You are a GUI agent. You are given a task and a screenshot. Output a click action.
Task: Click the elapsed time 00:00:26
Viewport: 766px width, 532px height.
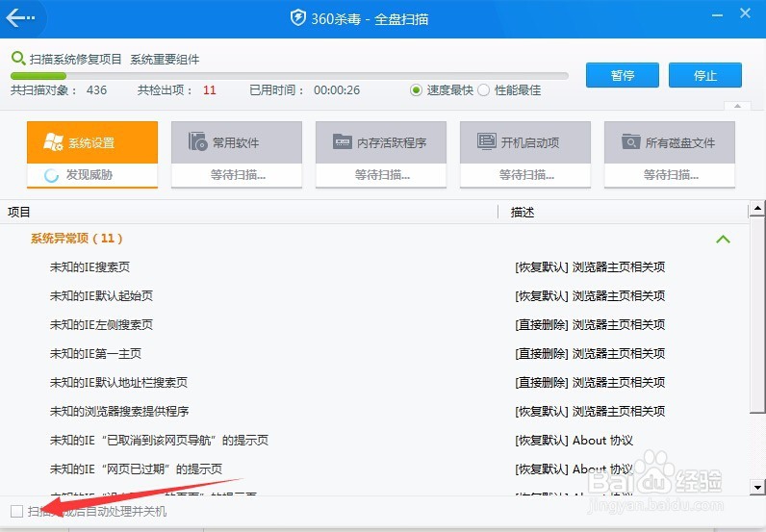click(337, 90)
